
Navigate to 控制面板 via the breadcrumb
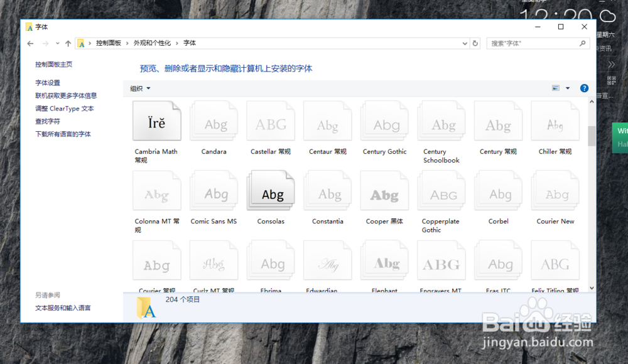(x=111, y=43)
